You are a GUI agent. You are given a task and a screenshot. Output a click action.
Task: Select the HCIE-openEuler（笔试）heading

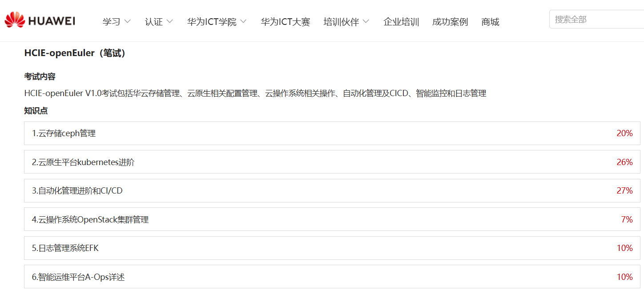coord(75,53)
